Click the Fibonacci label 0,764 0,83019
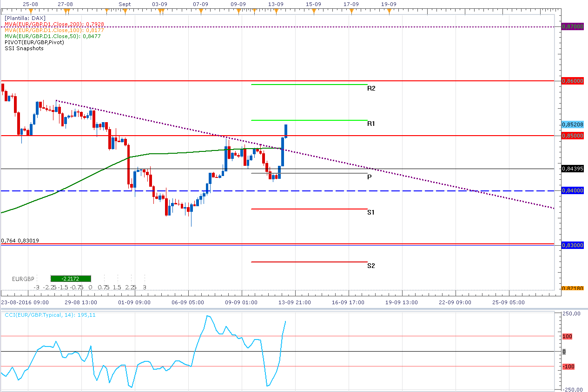The height and width of the screenshot is (392, 588). pos(20,241)
